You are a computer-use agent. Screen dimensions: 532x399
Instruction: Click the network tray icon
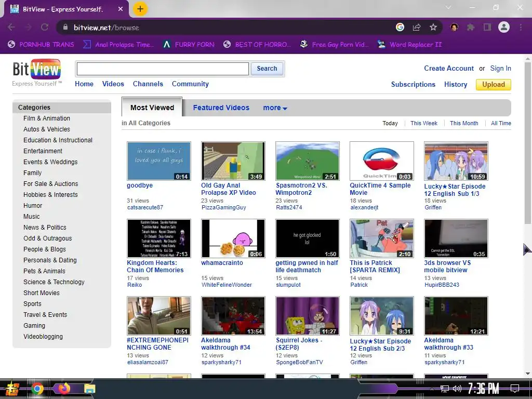pyautogui.click(x=445, y=389)
